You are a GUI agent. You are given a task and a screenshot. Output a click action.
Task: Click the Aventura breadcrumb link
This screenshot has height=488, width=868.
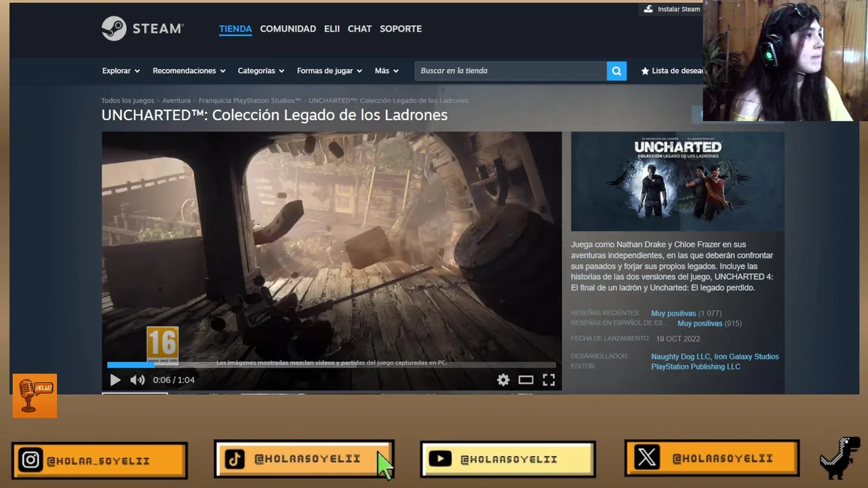tap(176, 100)
